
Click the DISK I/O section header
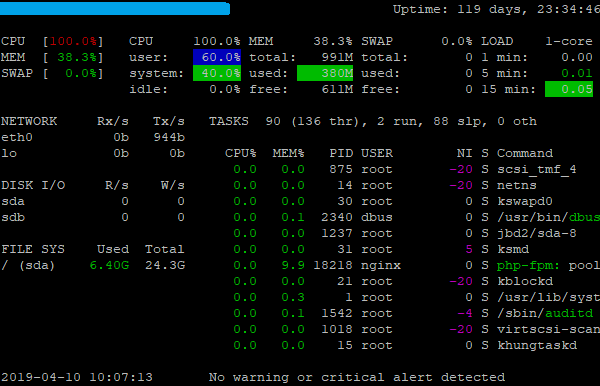[33, 186]
